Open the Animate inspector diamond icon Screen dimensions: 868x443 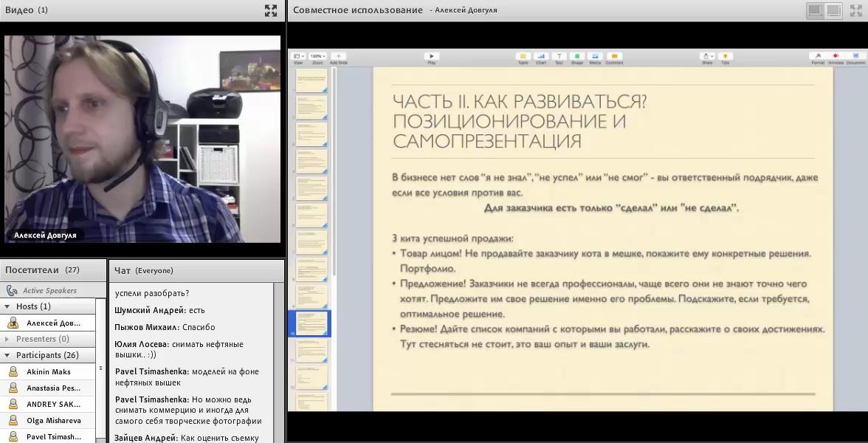click(836, 56)
